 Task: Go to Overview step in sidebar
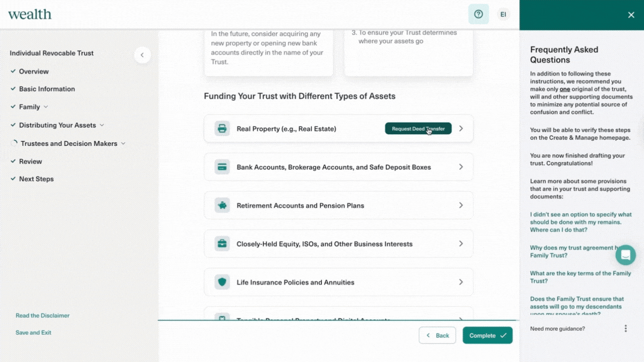point(34,71)
